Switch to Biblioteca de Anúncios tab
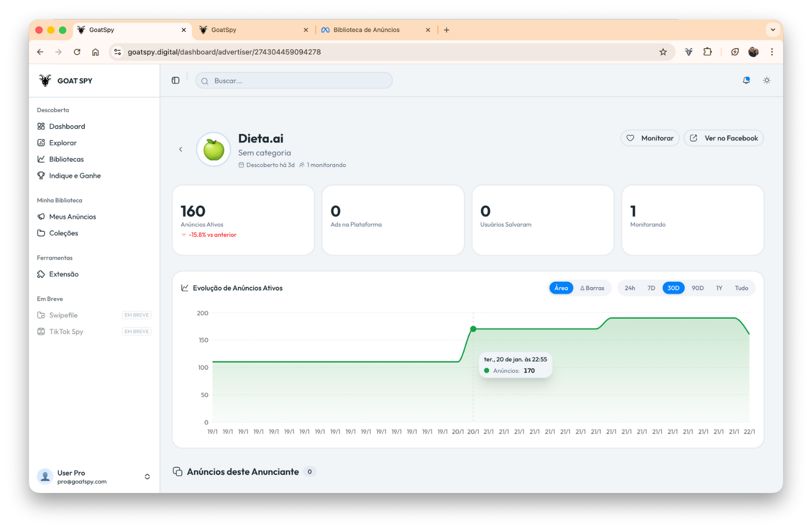 [x=366, y=30]
